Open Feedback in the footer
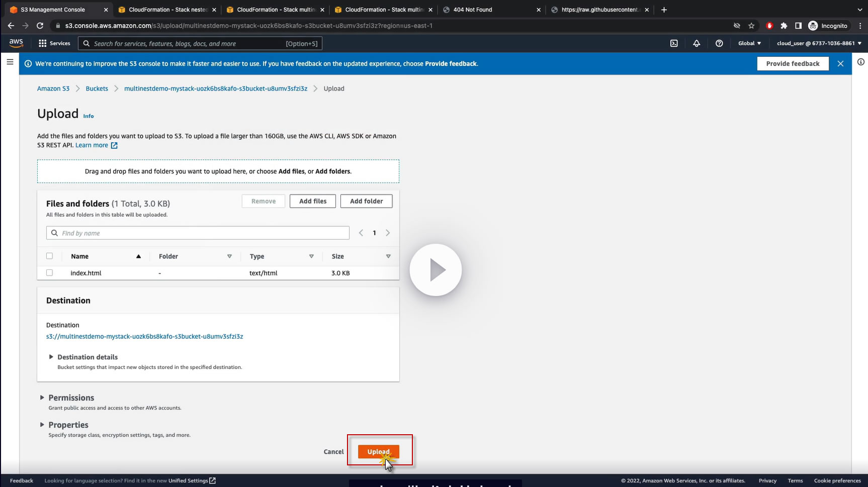 click(22, 480)
